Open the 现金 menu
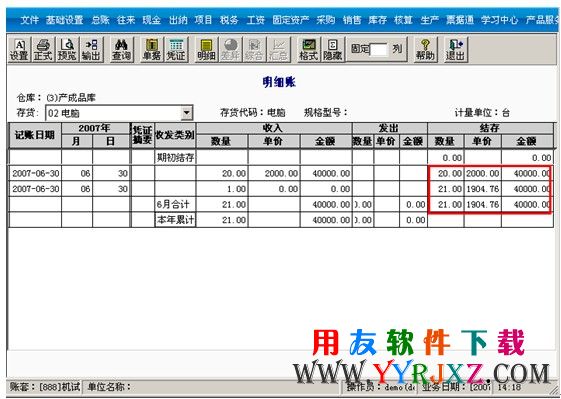This screenshot has height=399, width=561. 151,20
